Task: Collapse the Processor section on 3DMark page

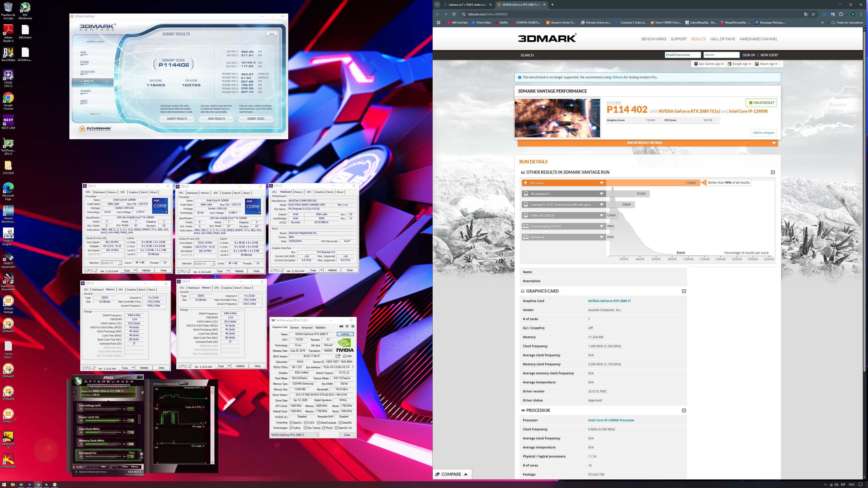Action: click(x=684, y=410)
